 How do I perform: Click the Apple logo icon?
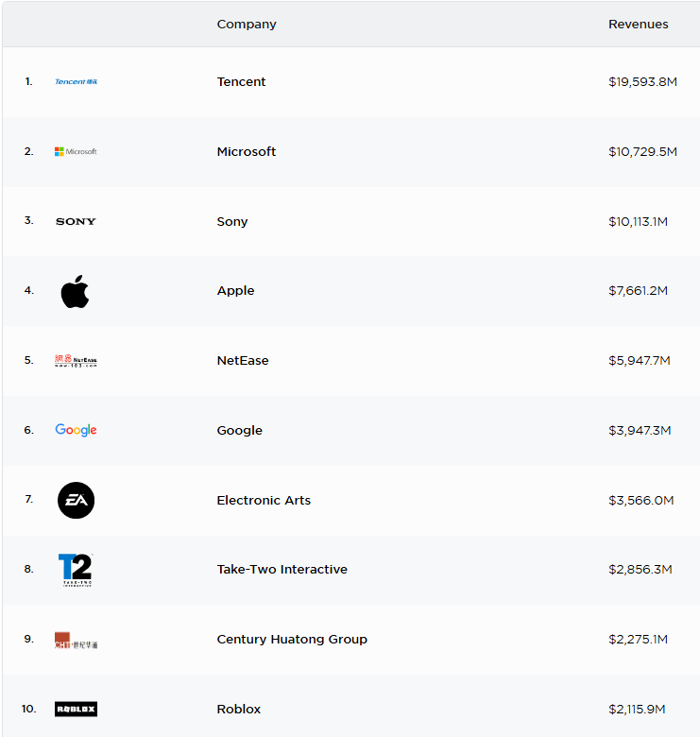76,291
